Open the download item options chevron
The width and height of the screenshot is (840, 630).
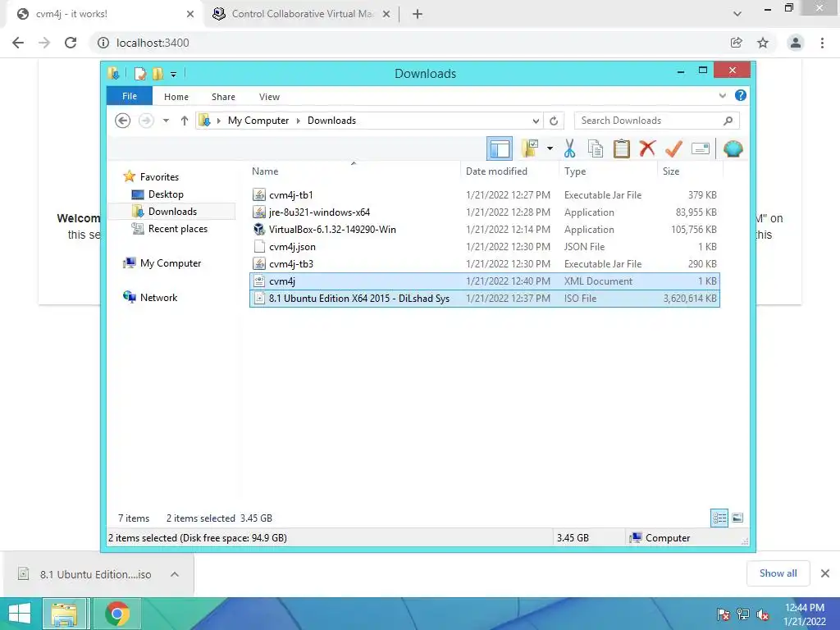point(175,574)
